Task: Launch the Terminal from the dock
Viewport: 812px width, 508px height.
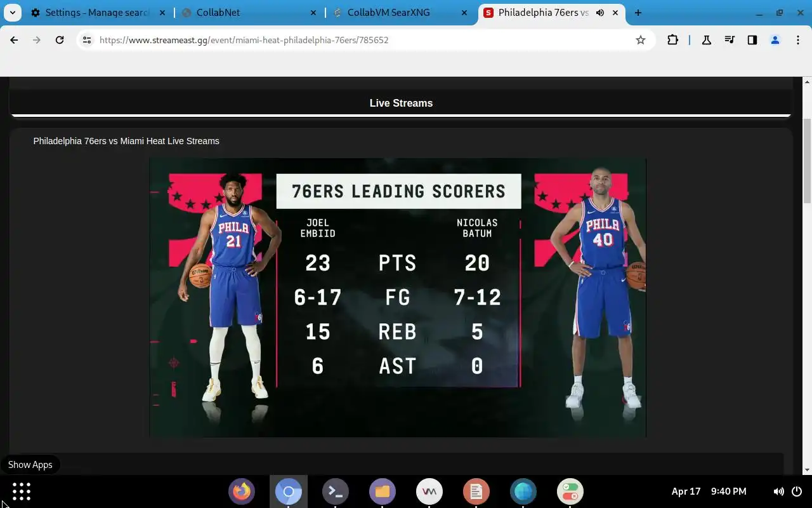Action: [336, 491]
